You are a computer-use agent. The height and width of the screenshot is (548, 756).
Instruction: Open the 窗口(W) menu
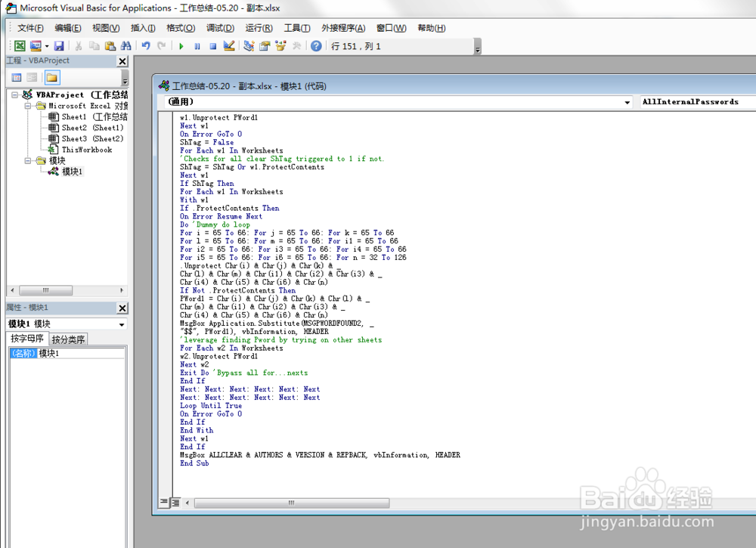coord(392,28)
